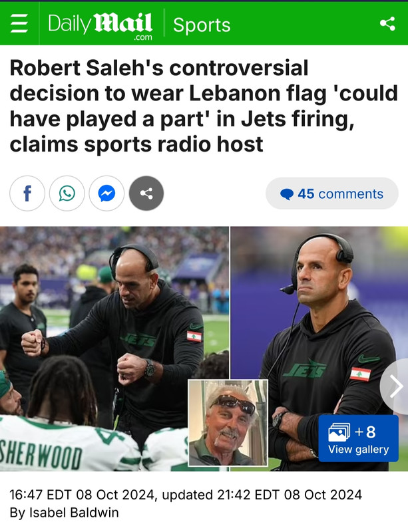Viewport: 408px width, 532px height.
Task: Click the blue comment bubble icon
Action: tap(287, 194)
